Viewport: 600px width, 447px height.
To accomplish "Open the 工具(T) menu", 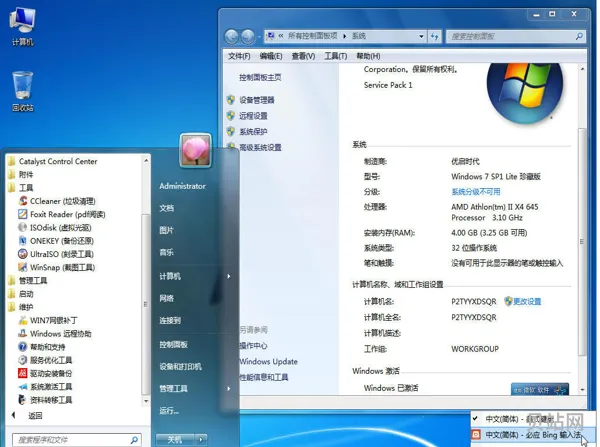I will pyautogui.click(x=336, y=56).
